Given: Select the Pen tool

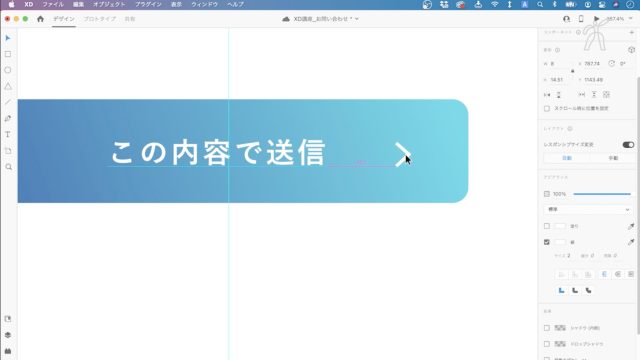Looking at the screenshot, I should [x=8, y=118].
